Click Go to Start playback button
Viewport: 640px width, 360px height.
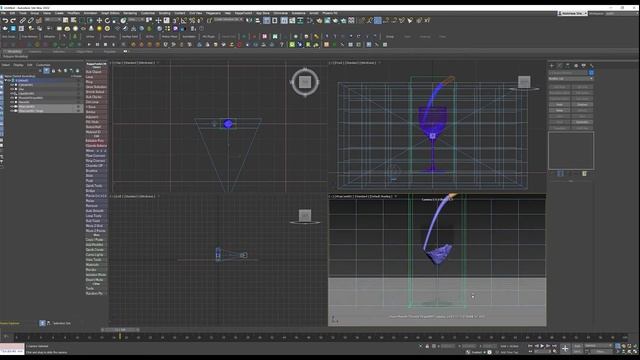pyautogui.click(x=530, y=346)
